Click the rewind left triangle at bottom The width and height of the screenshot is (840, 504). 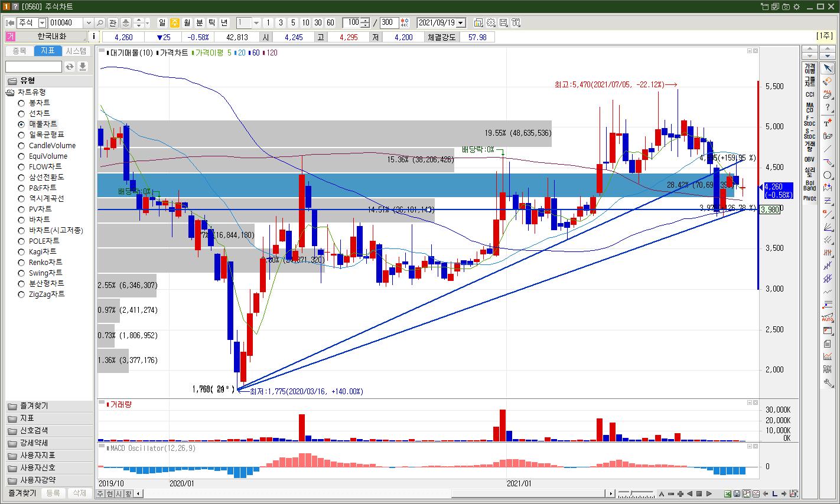690,494
